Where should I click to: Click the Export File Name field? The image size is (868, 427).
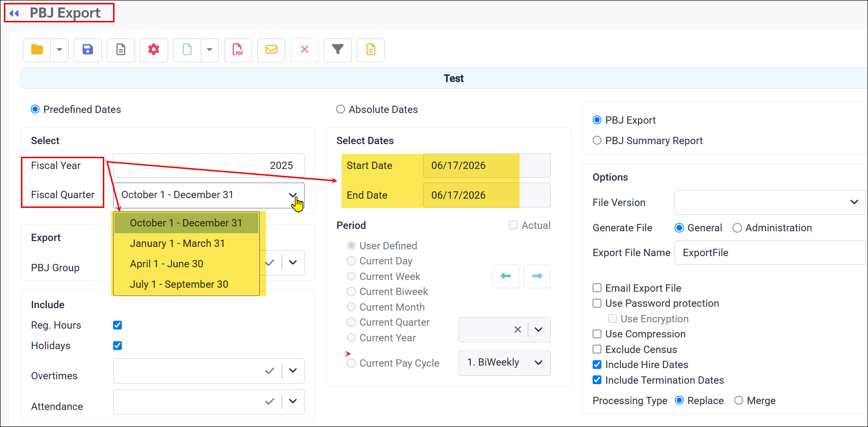pos(770,253)
